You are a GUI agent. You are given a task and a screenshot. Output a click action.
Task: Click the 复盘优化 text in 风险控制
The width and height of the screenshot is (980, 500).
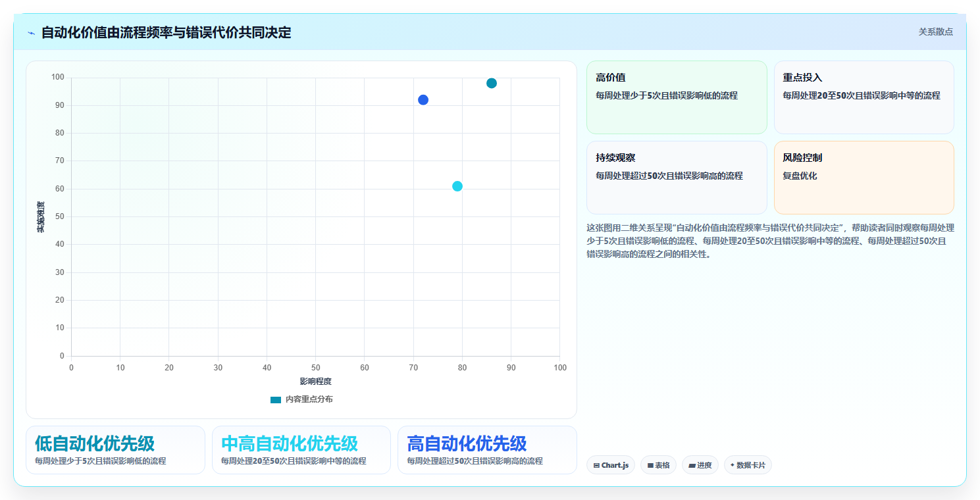800,176
